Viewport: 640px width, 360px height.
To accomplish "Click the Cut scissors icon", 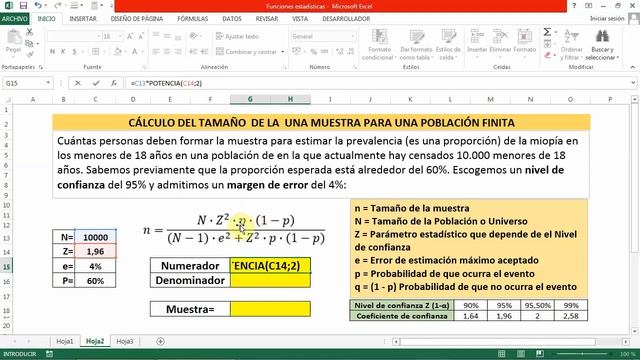I will click(x=29, y=32).
